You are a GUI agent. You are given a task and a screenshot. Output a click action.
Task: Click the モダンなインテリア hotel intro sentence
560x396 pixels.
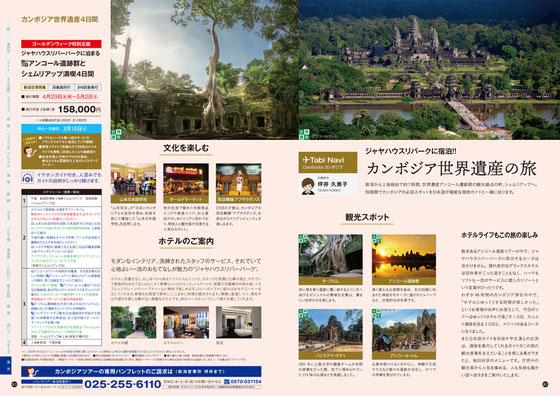(x=186, y=265)
